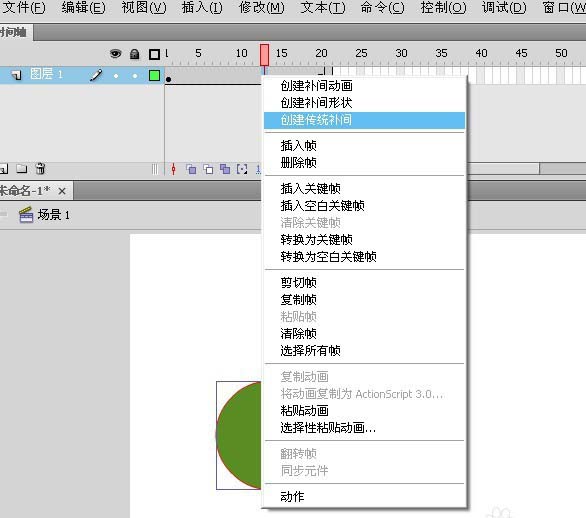Choose 选择所有帧 menu entry

click(364, 351)
